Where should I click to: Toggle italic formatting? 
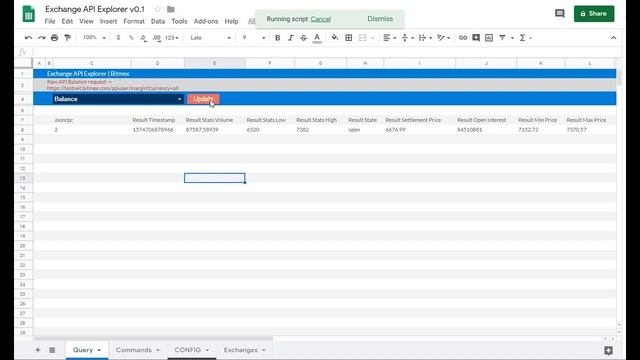tap(291, 38)
